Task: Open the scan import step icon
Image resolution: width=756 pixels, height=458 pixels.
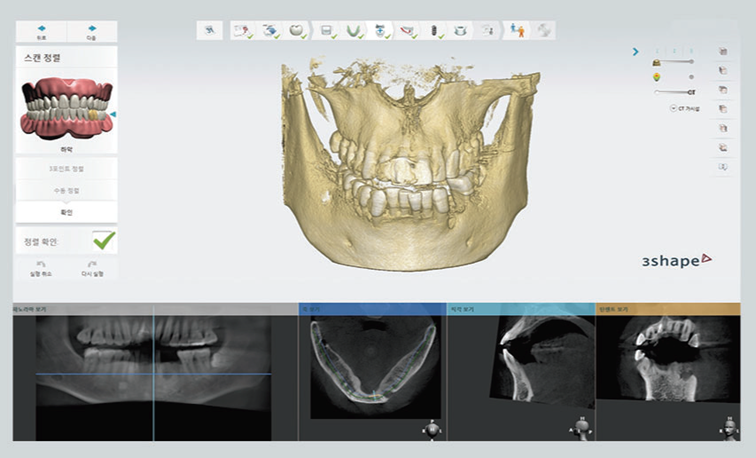Action: click(270, 31)
